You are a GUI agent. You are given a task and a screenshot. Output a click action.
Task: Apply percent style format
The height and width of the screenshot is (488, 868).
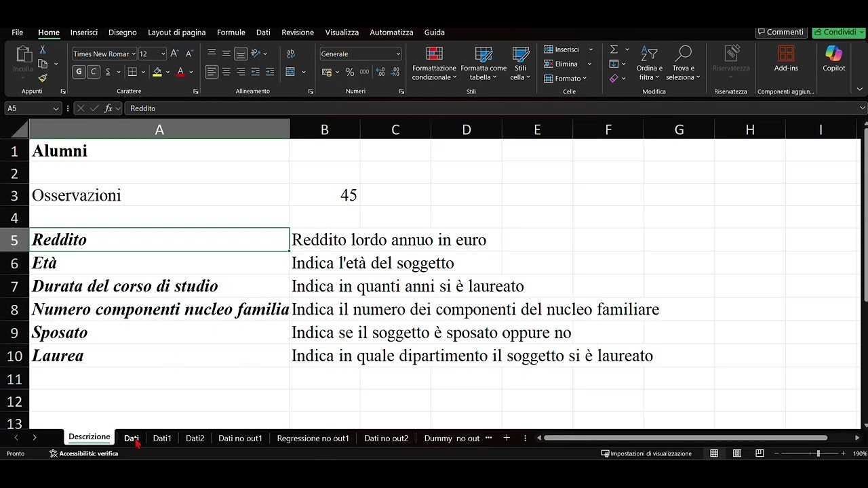pos(350,72)
